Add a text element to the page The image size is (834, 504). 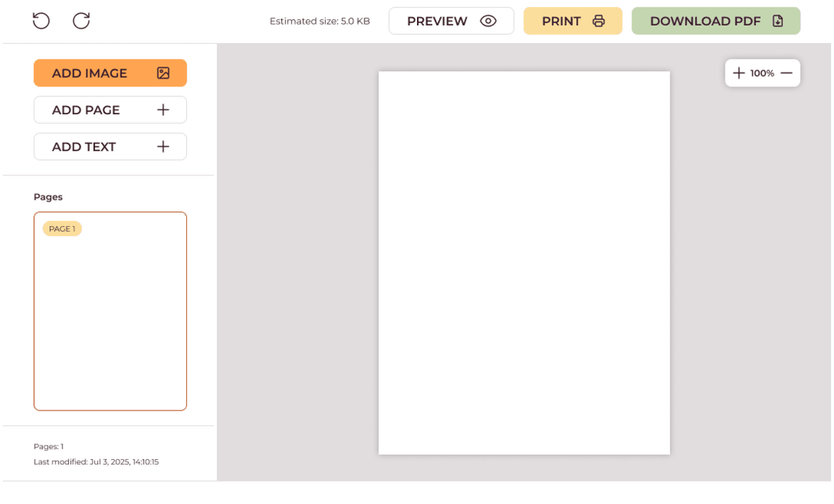(110, 146)
